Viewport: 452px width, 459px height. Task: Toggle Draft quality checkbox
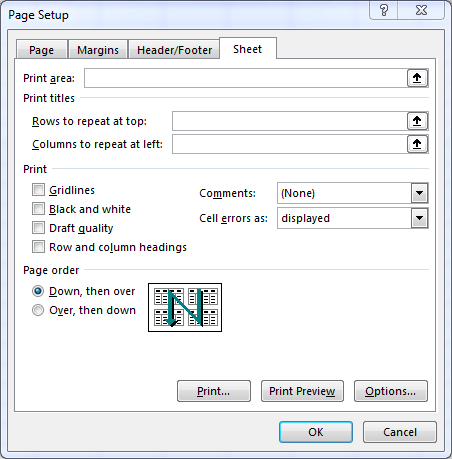coord(38,228)
